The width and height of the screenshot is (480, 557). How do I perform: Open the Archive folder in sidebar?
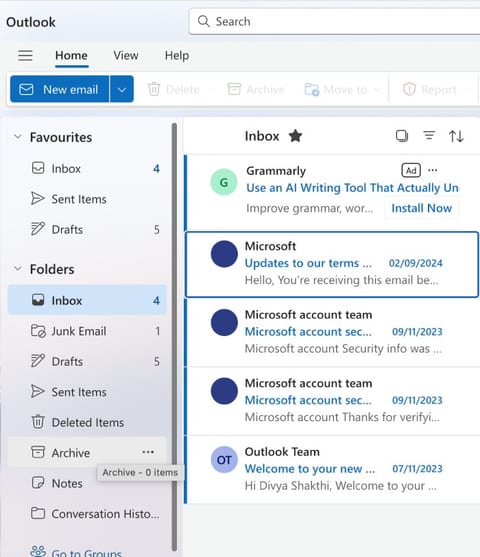click(x=87, y=453)
